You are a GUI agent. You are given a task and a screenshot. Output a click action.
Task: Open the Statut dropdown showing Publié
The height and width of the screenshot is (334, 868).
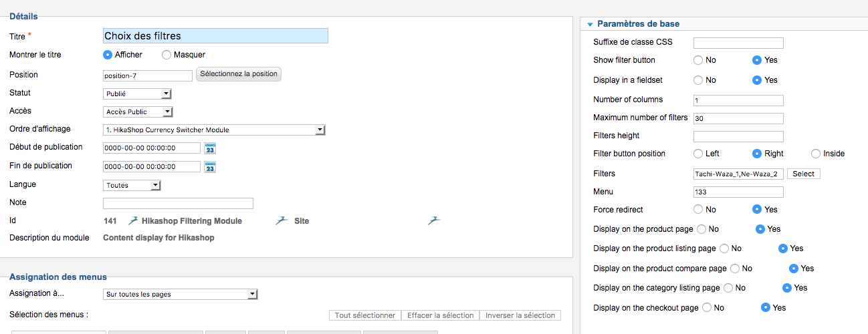pyautogui.click(x=138, y=94)
